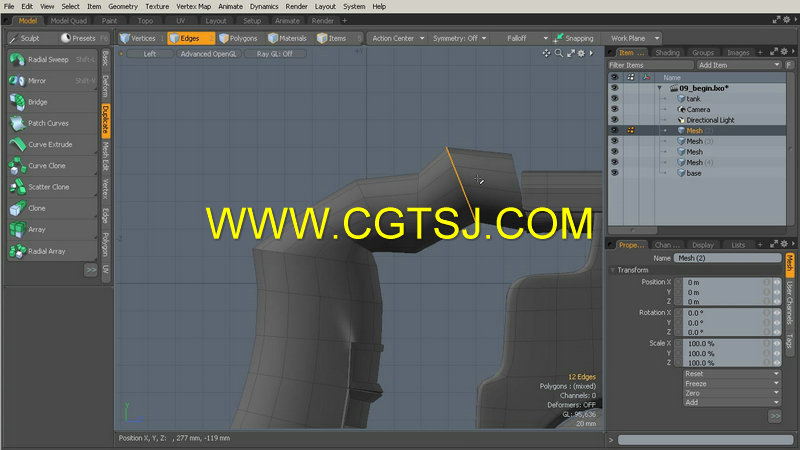Screen dimensions: 800x450
Task: Edit the Name field Mesh (2)
Action: click(728, 258)
